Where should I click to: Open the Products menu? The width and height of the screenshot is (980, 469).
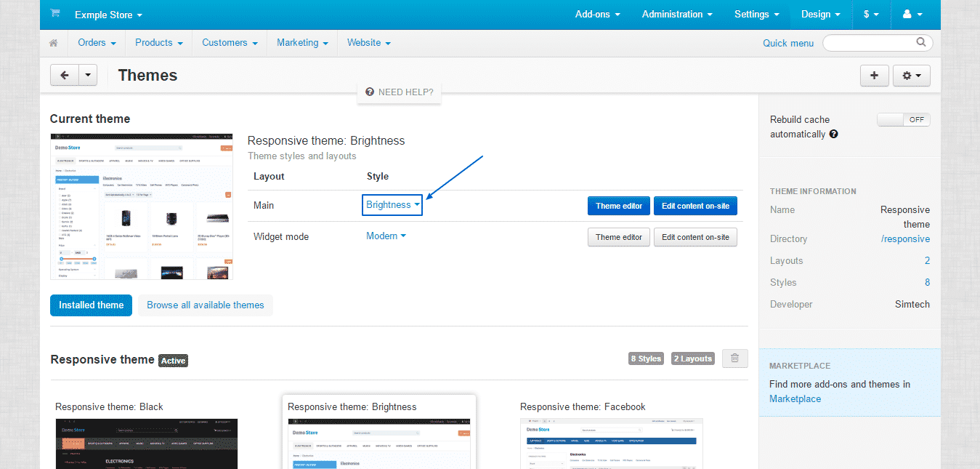coord(158,43)
